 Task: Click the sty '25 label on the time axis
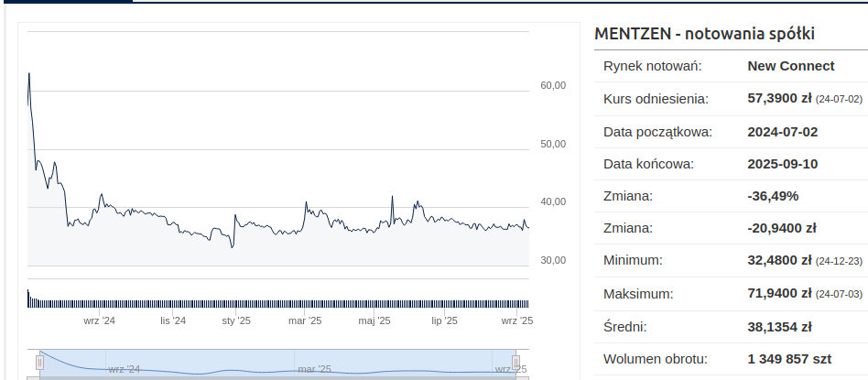(x=236, y=320)
